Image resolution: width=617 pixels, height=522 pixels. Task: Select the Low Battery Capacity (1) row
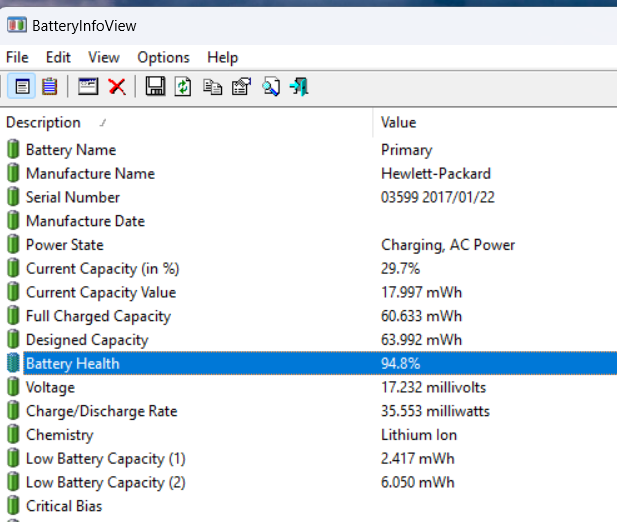pos(308,459)
